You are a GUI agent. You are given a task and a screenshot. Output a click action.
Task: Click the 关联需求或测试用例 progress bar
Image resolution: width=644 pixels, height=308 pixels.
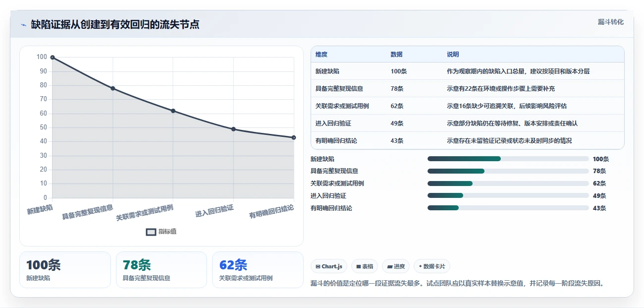[x=508, y=184]
